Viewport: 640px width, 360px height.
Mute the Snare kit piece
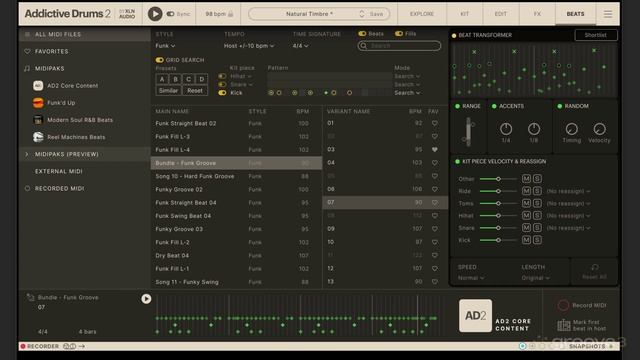pos(526,228)
